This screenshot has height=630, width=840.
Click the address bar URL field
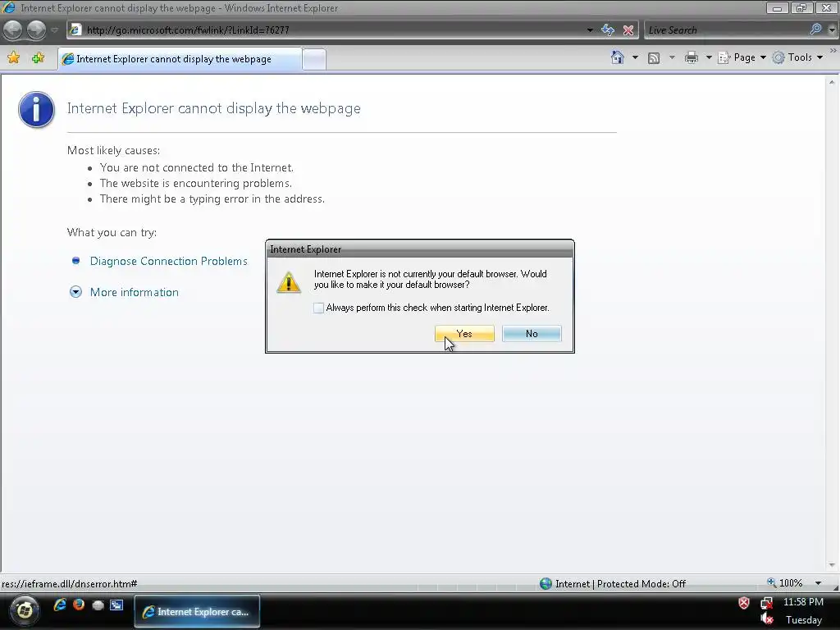pyautogui.click(x=332, y=30)
